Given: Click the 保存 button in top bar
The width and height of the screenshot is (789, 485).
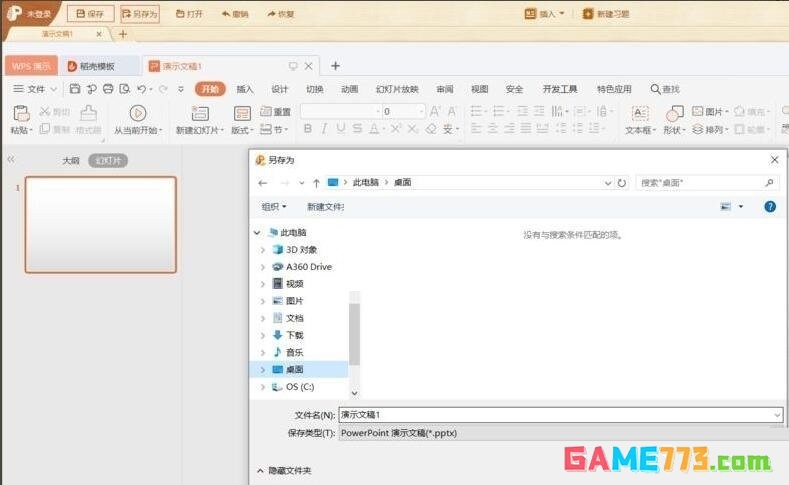Looking at the screenshot, I should point(90,14).
